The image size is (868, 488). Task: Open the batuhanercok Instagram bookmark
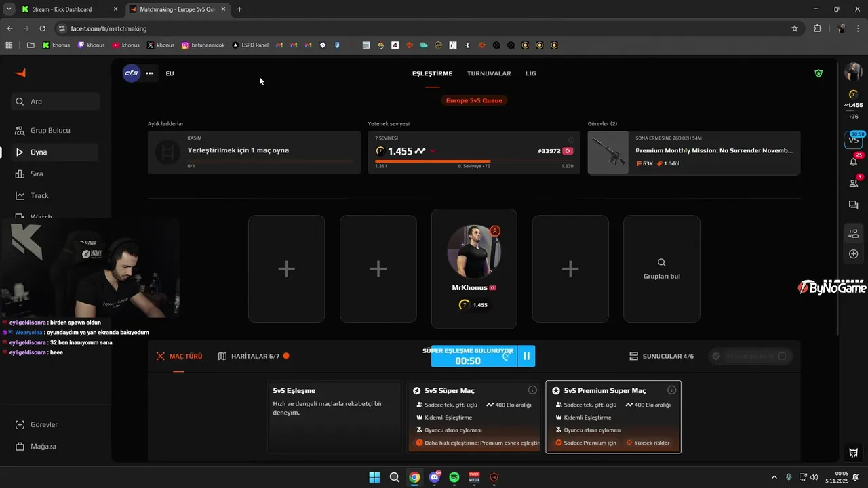(202, 45)
